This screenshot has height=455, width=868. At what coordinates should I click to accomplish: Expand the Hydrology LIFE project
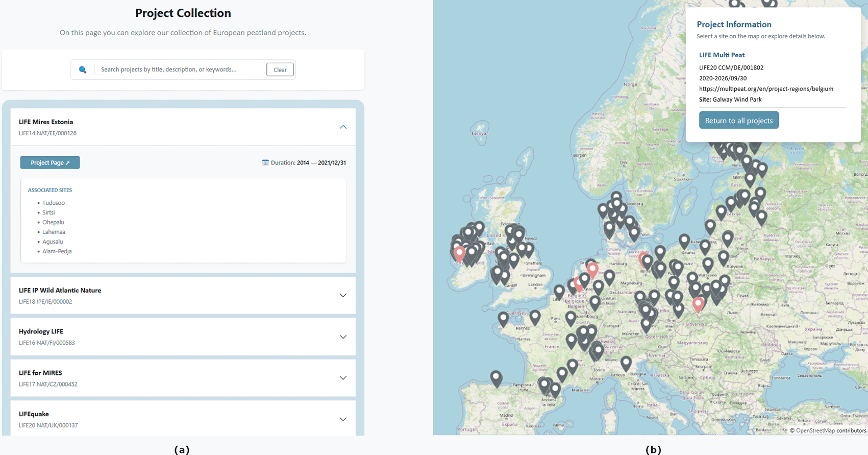click(x=343, y=337)
